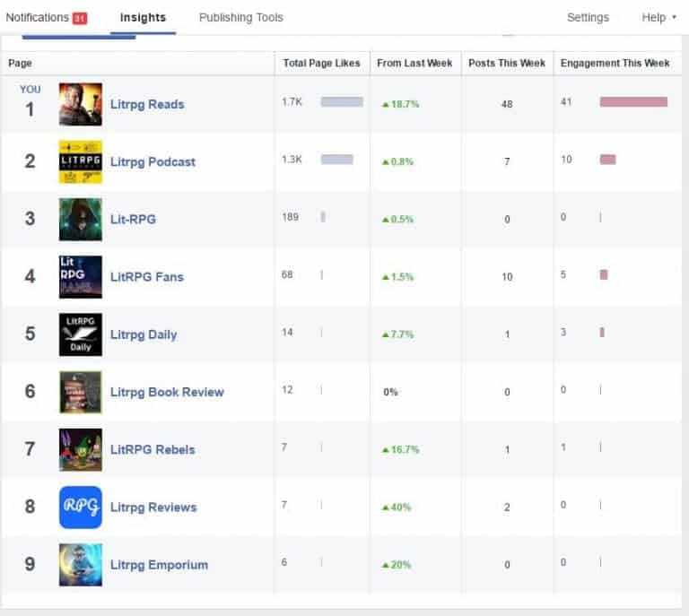
Task: Click the Litrpg Book Review thumbnail
Action: (x=80, y=392)
